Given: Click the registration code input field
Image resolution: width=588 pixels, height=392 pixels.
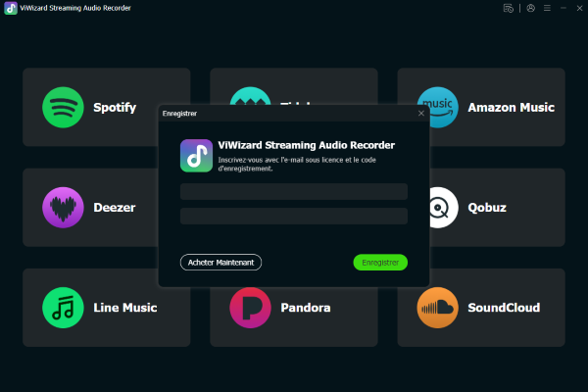Looking at the screenshot, I should pyautogui.click(x=294, y=216).
